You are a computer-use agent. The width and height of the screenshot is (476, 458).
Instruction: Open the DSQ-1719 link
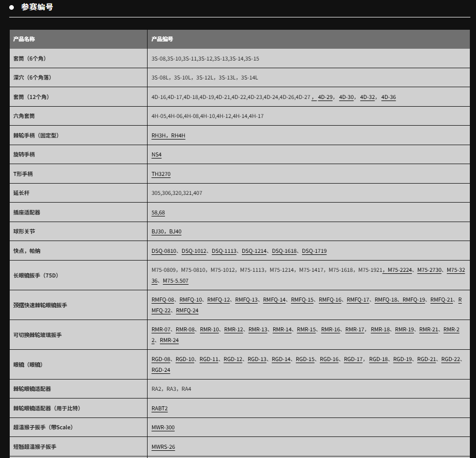tap(314, 251)
